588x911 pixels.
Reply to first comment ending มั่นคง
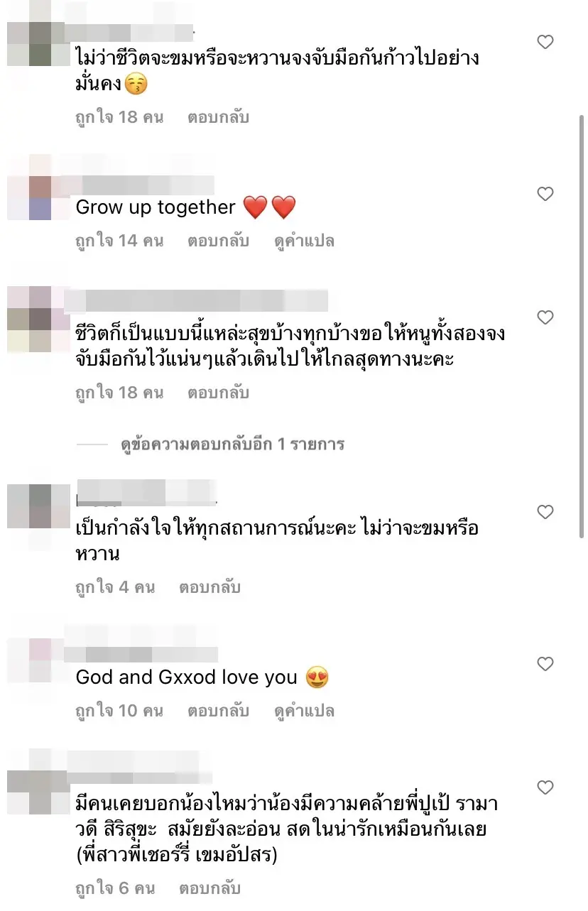coord(218,117)
